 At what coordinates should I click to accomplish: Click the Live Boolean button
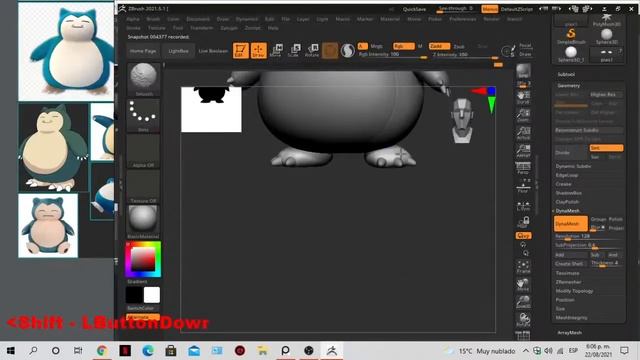(213, 51)
